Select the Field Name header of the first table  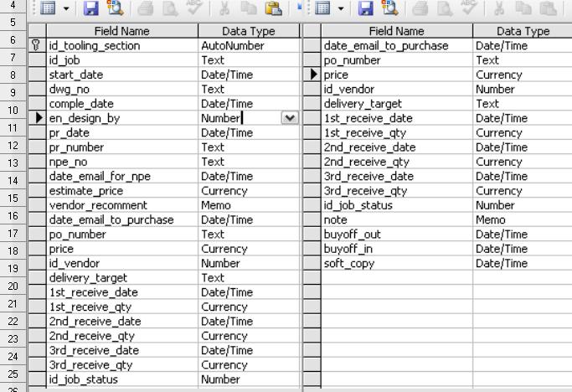[x=121, y=31]
